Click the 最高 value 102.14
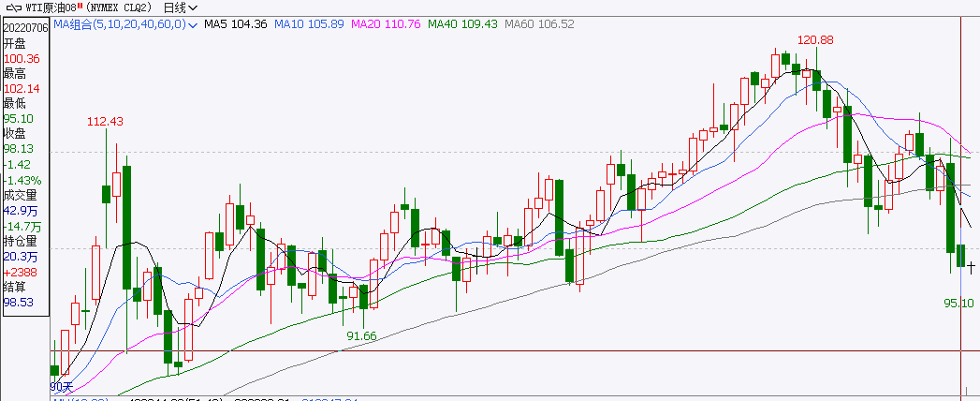The width and height of the screenshot is (980, 401). [x=22, y=89]
